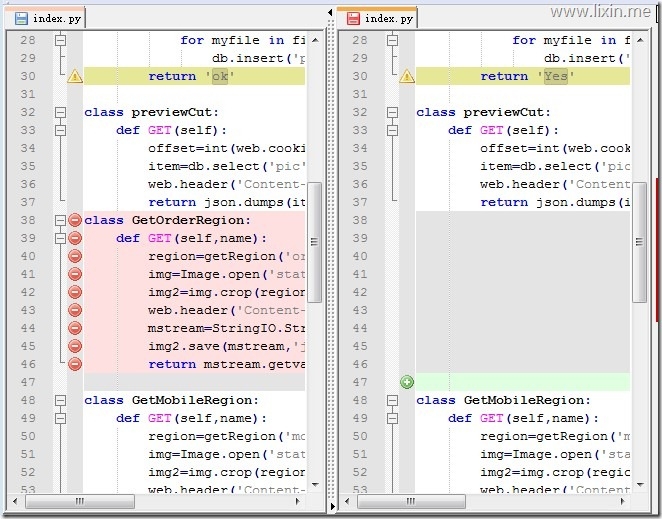Click the right pane scroll down arrow
662x519 pixels.
pos(640,485)
